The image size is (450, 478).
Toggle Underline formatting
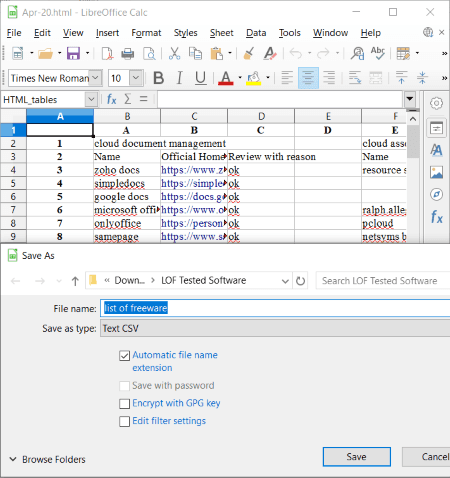tap(200, 78)
